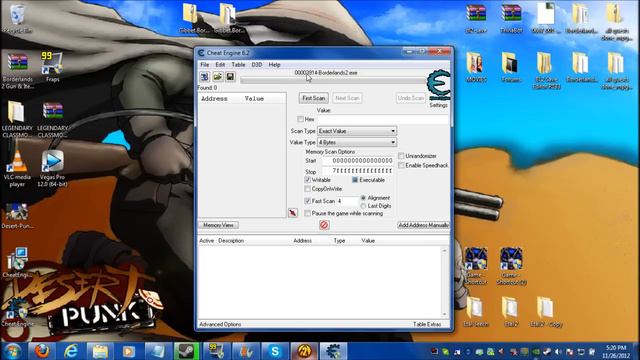Open the Borderlands 2 Gun archive icon
This screenshot has width=640, height=360.
click(x=17, y=70)
